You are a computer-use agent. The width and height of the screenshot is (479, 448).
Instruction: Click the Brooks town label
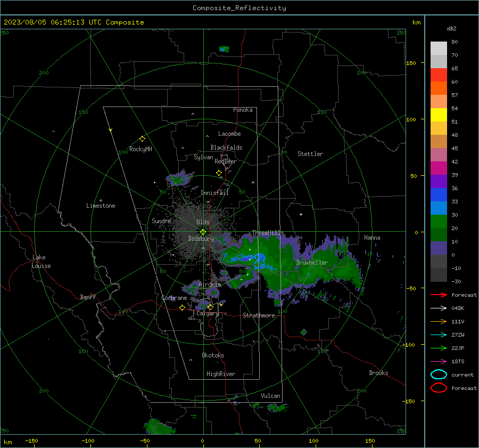point(378,373)
